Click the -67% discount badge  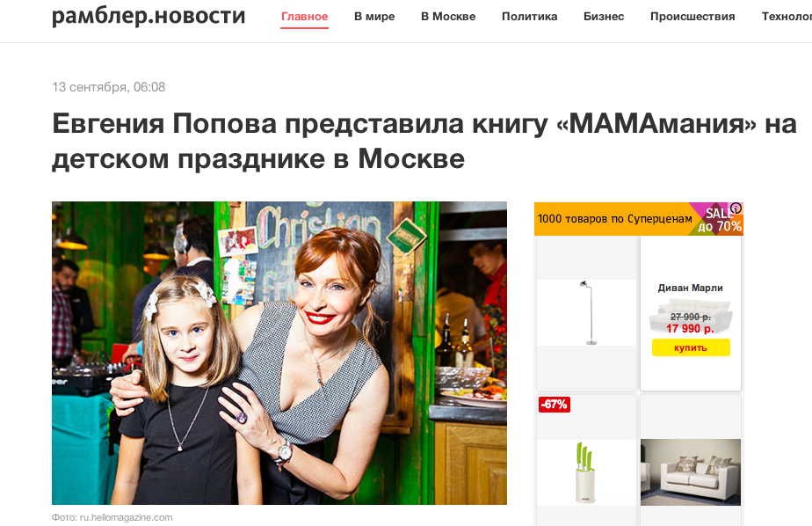pyautogui.click(x=555, y=405)
